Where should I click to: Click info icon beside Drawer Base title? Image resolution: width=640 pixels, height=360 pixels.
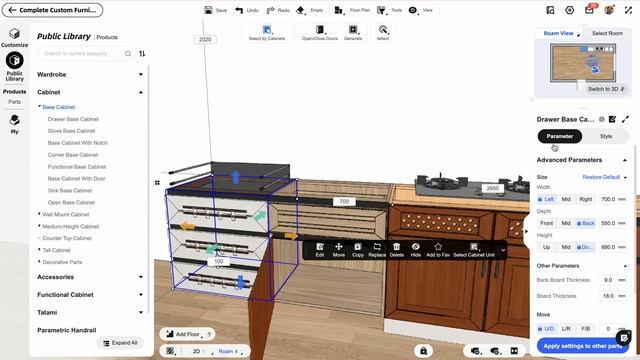601,119
